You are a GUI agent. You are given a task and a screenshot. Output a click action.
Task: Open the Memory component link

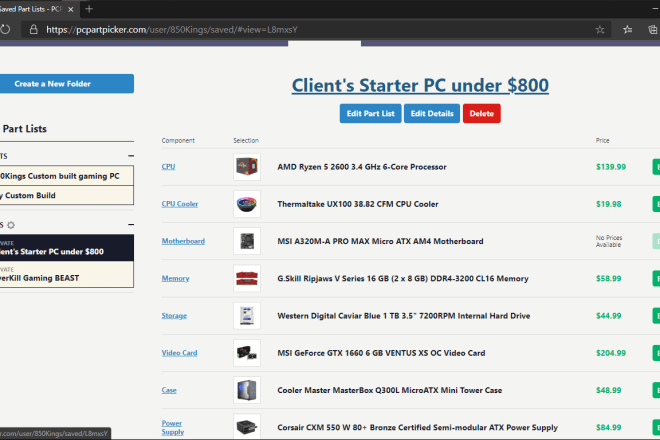coord(176,278)
